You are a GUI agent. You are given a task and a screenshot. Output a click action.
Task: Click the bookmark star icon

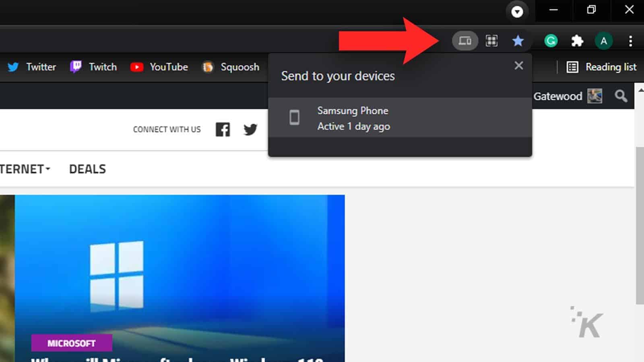(x=518, y=41)
